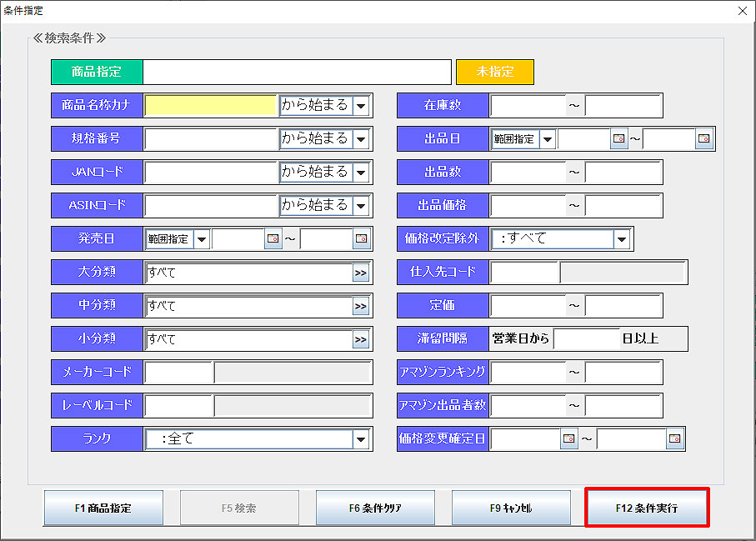Screen dimensions: 756x541
Task: Open calendar for 価格変更確定日 end date
Action: point(675,438)
